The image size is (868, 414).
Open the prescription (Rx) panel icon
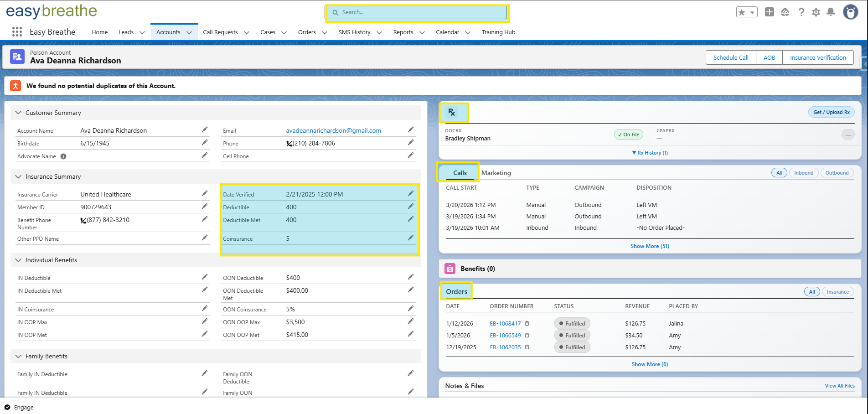coord(453,112)
